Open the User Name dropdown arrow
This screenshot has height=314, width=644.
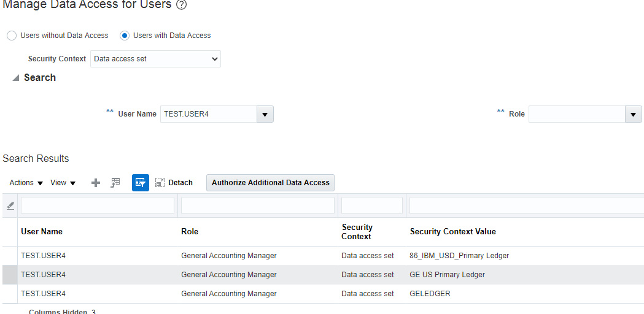point(265,114)
